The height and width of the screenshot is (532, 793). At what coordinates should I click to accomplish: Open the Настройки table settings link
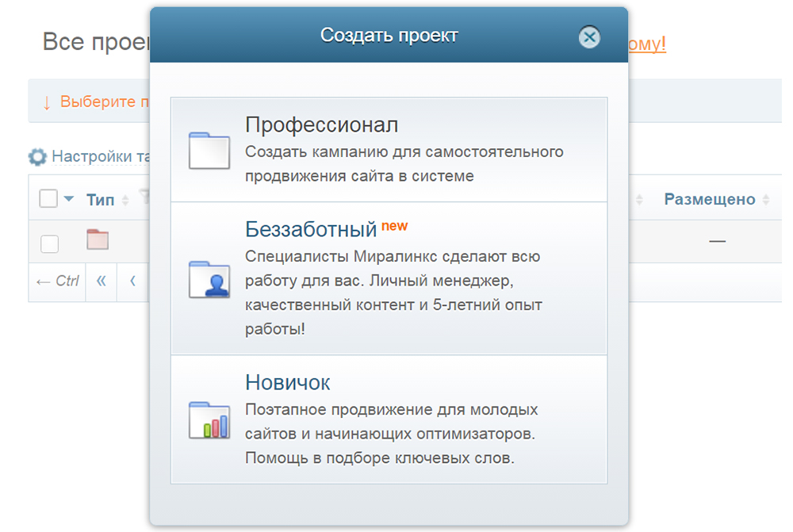[101, 156]
